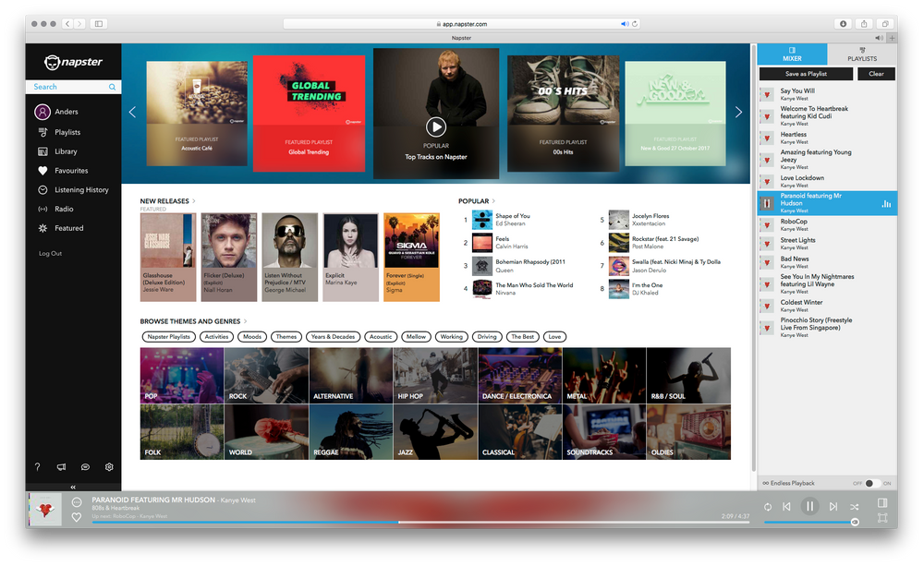
Task: Toggle repeat mode
Action: coord(767,507)
